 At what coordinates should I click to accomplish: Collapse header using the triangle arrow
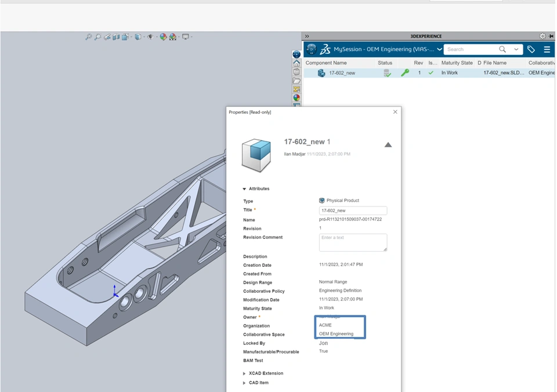pos(388,144)
